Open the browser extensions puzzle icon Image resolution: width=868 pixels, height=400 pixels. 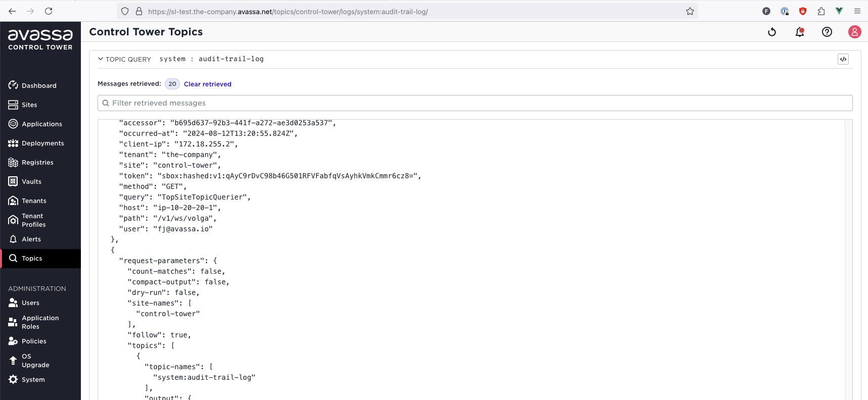(821, 11)
